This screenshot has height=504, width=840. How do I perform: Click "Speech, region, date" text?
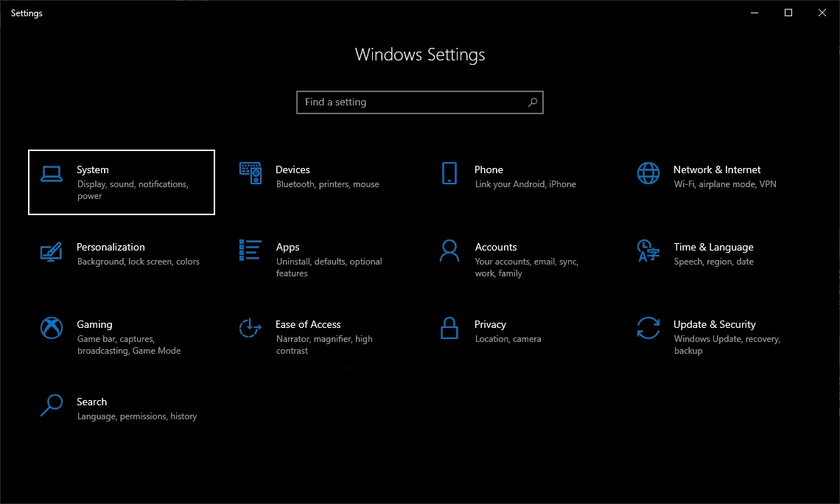(713, 262)
